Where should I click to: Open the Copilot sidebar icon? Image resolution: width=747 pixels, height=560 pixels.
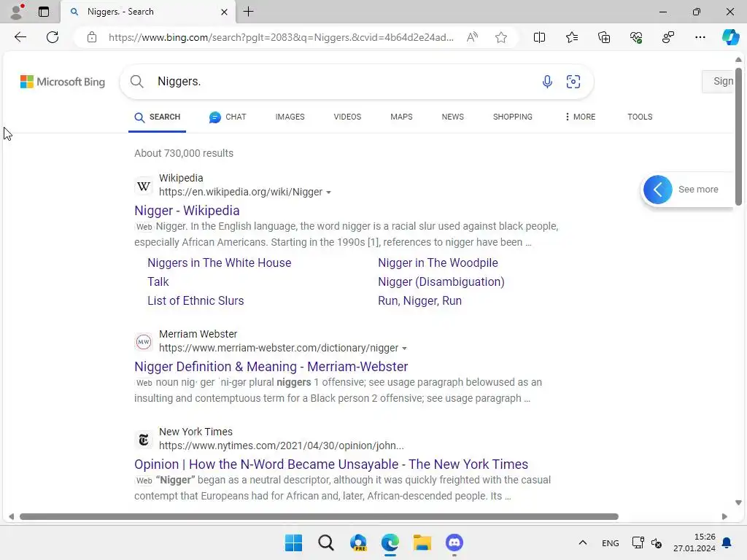(x=730, y=37)
